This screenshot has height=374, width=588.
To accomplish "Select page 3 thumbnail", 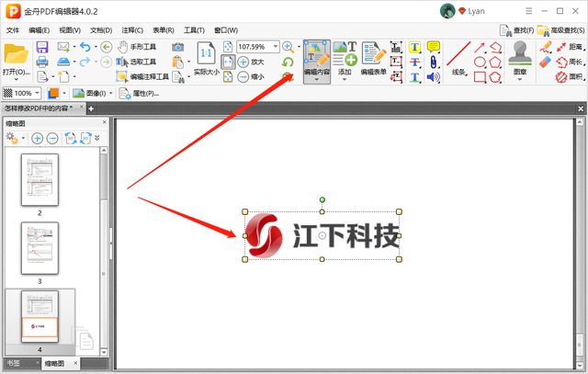I will 40,248.
